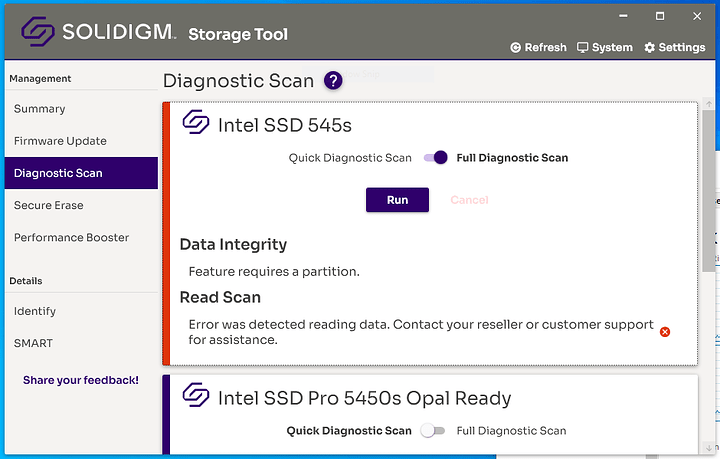Open the Firmware Update page
The image size is (720, 459).
pos(81,141)
